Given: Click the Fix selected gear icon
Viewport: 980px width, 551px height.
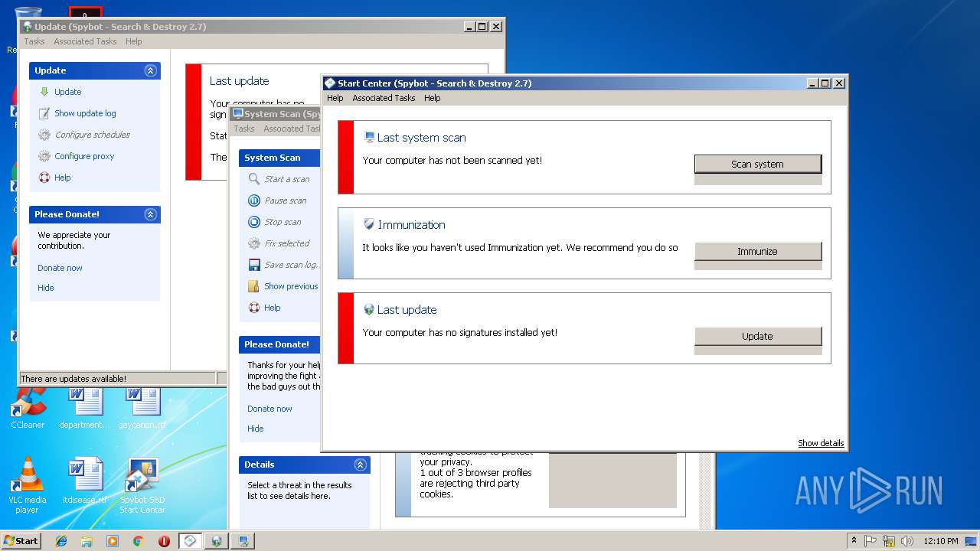Looking at the screenshot, I should click(x=254, y=243).
